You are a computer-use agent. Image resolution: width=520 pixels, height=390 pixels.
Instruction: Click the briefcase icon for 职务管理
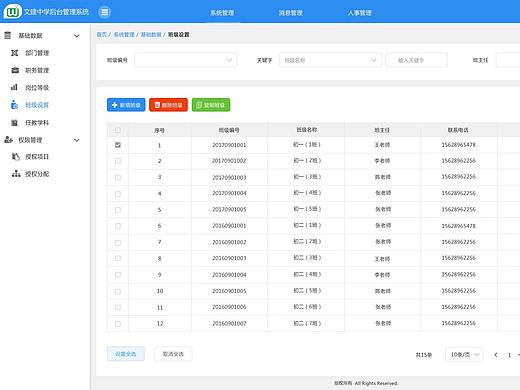coord(15,70)
